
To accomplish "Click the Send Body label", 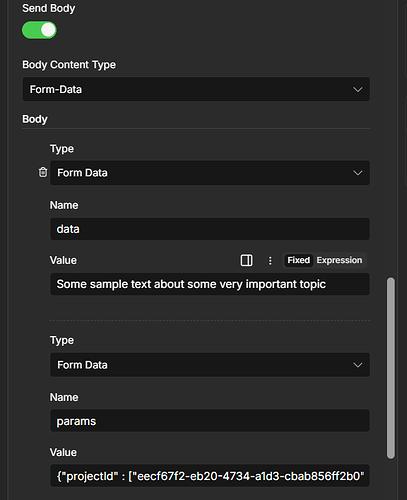I will click(x=49, y=8).
